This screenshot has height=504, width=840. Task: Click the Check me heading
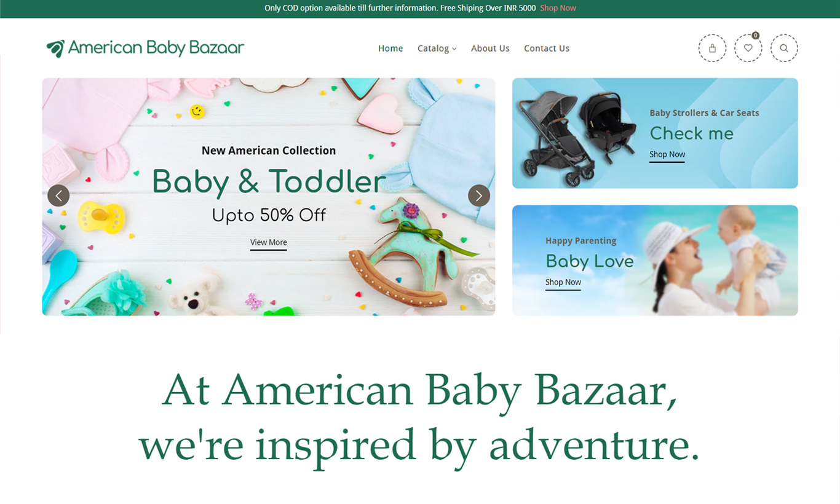point(692,133)
